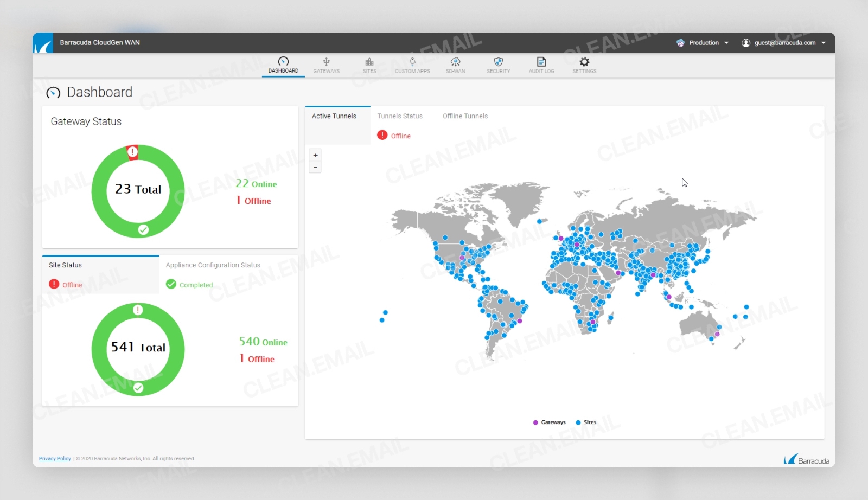Open the Privacy Policy link
The width and height of the screenshot is (868, 500).
point(54,458)
